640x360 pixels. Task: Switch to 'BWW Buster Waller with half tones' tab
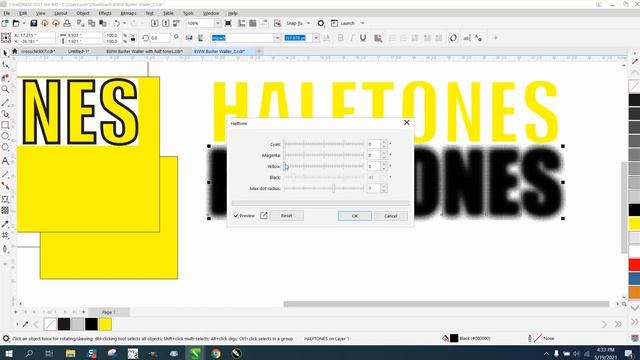pos(144,51)
